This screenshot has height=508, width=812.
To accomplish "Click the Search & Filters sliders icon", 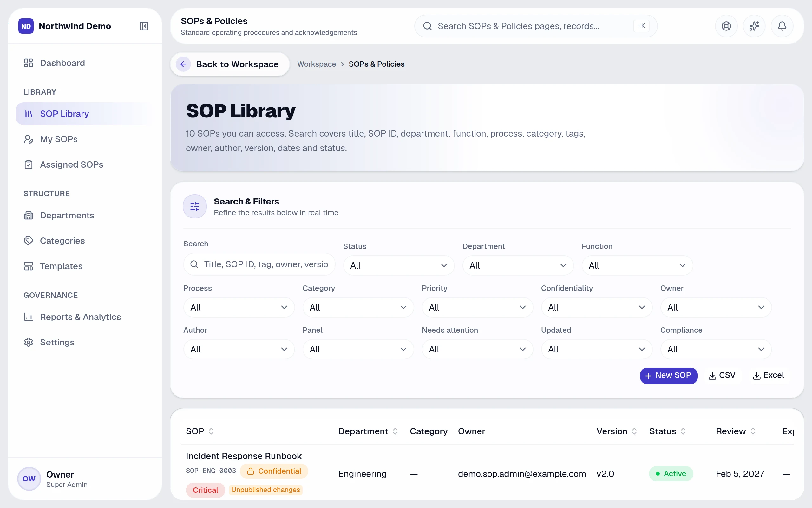I will [195, 206].
